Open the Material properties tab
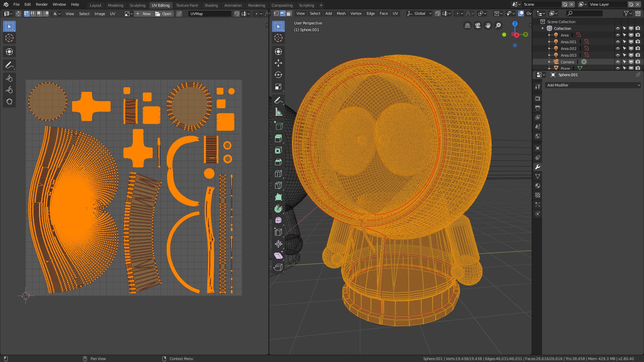This screenshot has height=362, width=644. point(538,186)
